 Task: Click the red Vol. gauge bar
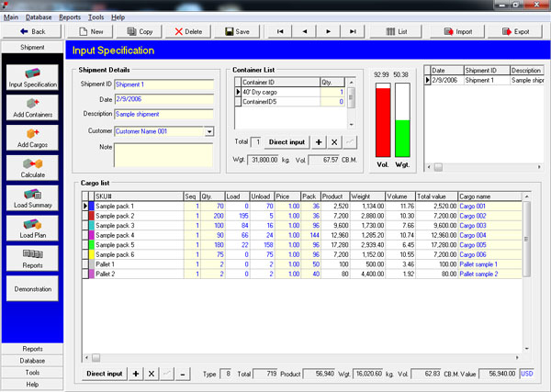pyautogui.click(x=383, y=120)
